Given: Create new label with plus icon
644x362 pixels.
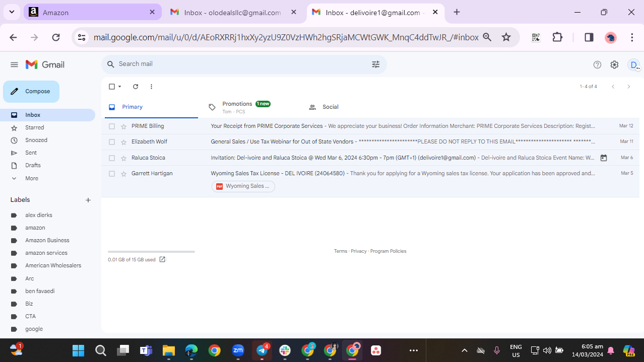Looking at the screenshot, I should click(88, 200).
